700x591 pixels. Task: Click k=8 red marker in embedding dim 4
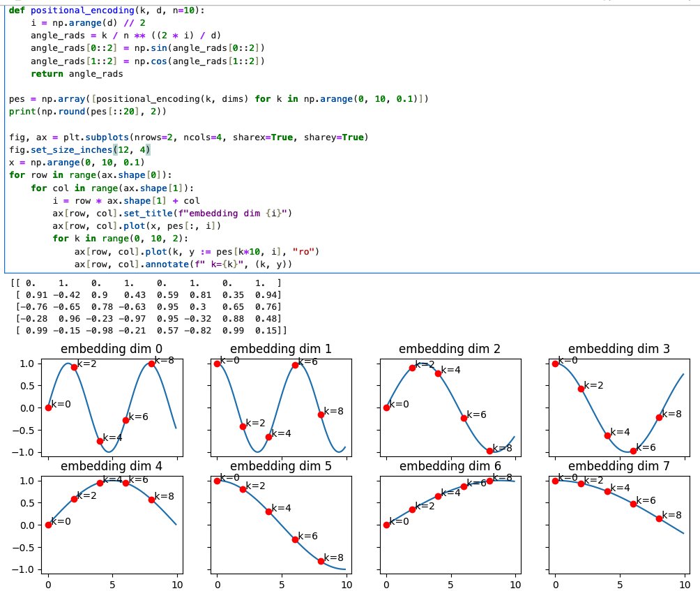pyautogui.click(x=152, y=500)
